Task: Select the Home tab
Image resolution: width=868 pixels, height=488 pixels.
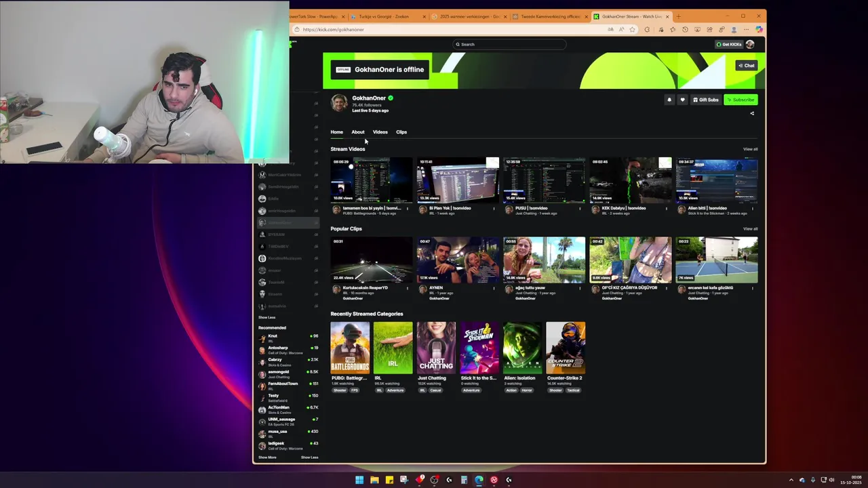Action: click(336, 132)
